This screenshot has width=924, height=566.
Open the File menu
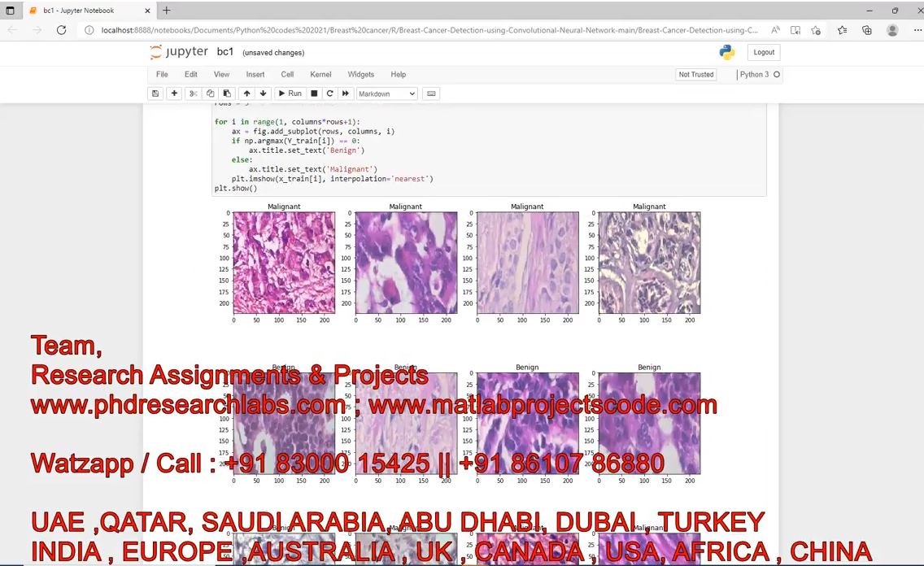pyautogui.click(x=162, y=75)
